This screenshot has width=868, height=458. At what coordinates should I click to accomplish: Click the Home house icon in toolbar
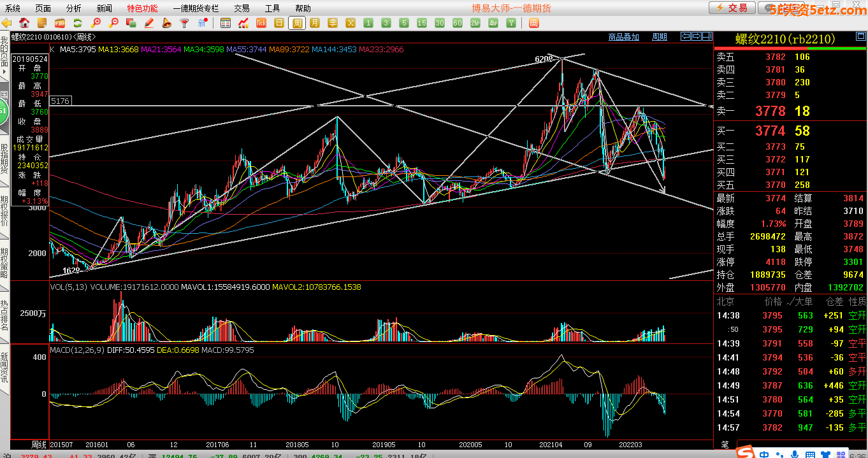(24, 23)
